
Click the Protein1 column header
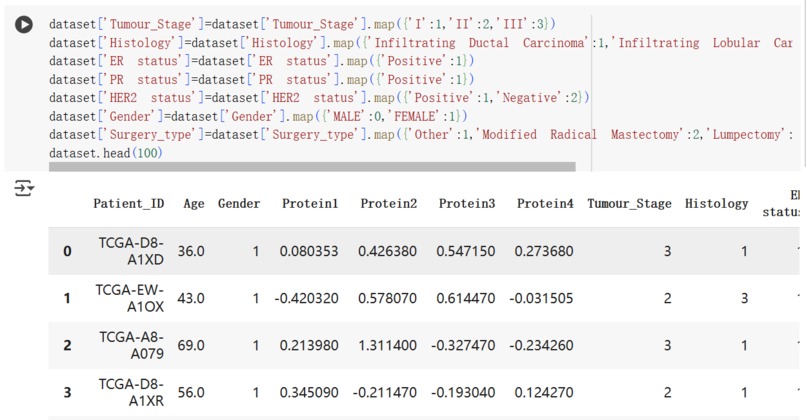tap(310, 204)
